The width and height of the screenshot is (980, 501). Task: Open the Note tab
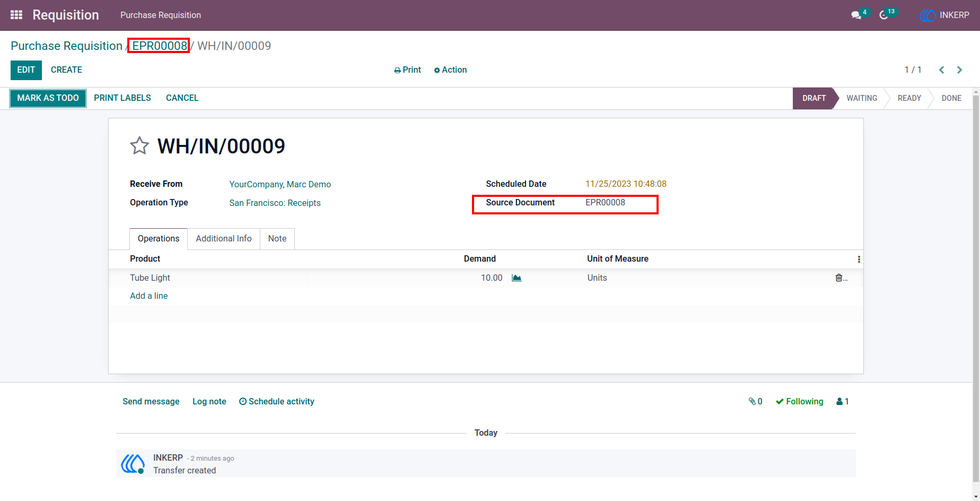pyautogui.click(x=277, y=239)
